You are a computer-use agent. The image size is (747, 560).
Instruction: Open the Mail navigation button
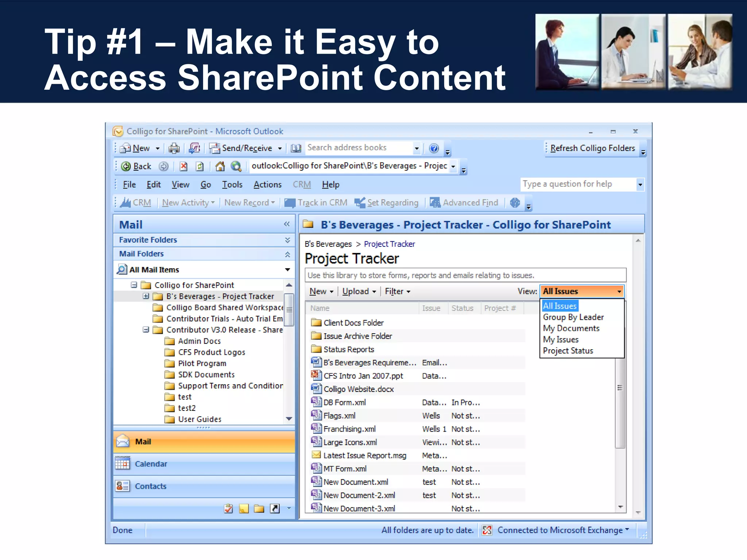coord(204,442)
